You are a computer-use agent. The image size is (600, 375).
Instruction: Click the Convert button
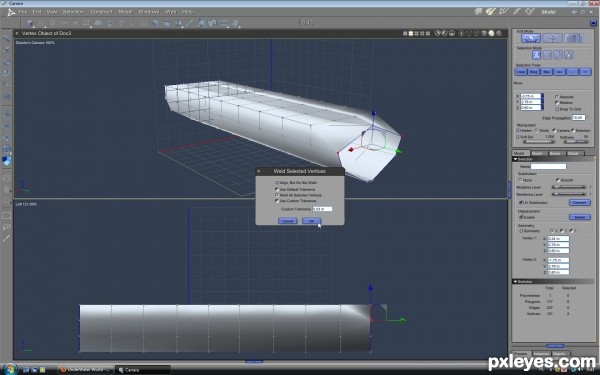(580, 202)
